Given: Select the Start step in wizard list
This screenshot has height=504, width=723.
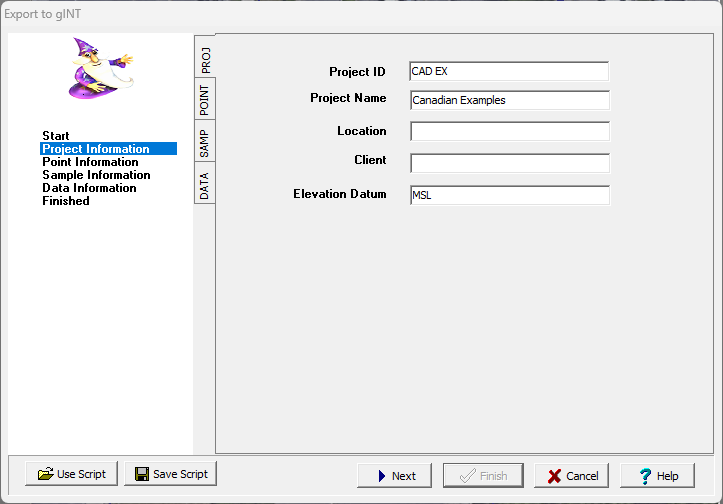Looking at the screenshot, I should [x=56, y=135].
